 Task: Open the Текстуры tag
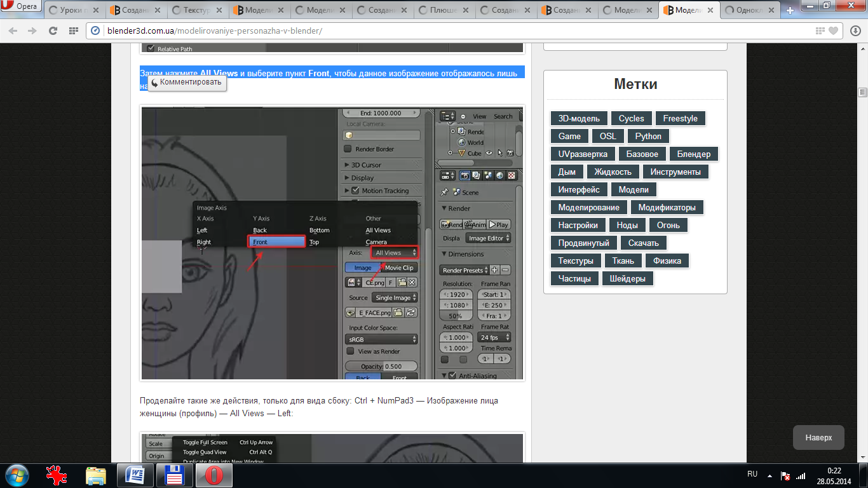(x=576, y=261)
